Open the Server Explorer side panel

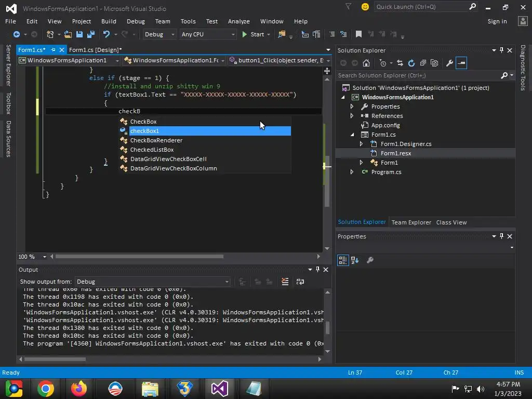coord(8,65)
